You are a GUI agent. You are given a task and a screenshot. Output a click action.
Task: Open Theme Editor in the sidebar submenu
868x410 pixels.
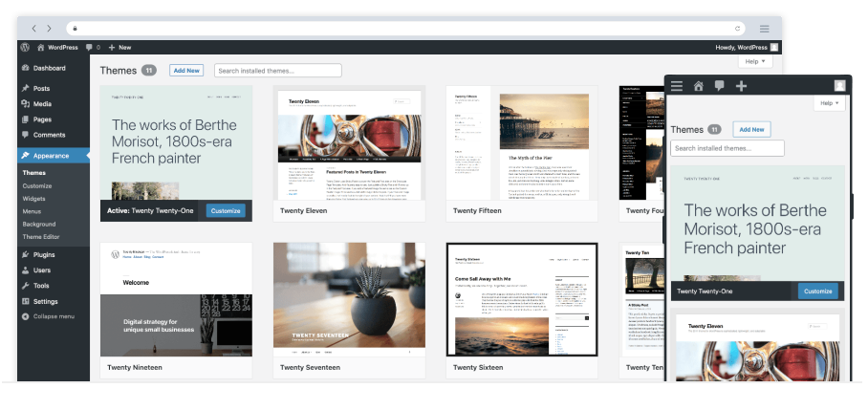[x=41, y=236]
